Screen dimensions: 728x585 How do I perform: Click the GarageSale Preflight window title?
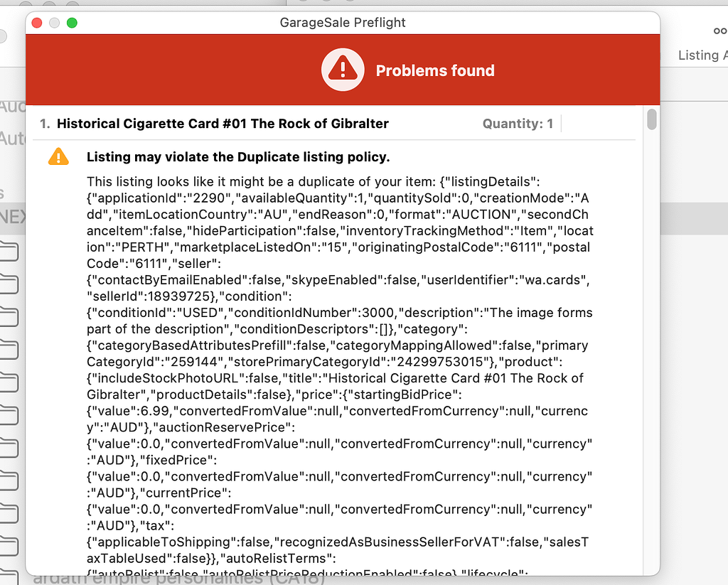coord(343,22)
